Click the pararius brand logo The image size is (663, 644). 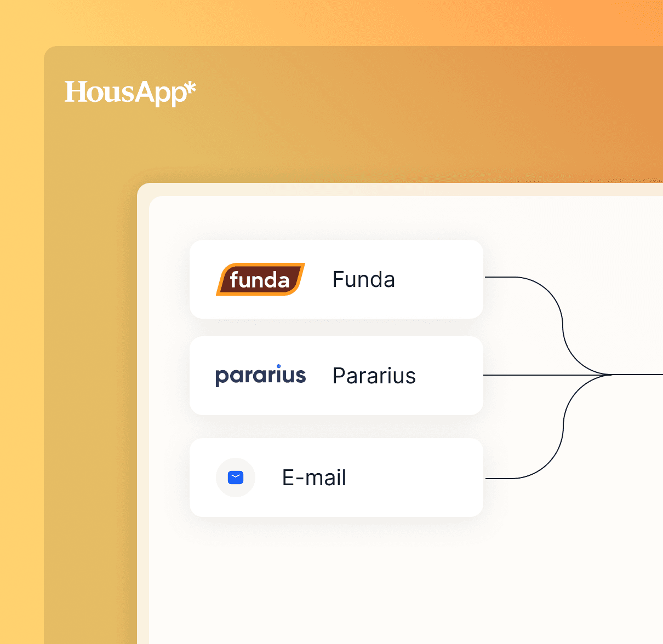coord(261,376)
